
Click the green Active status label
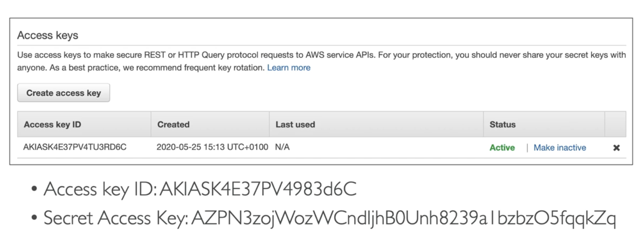point(502,148)
